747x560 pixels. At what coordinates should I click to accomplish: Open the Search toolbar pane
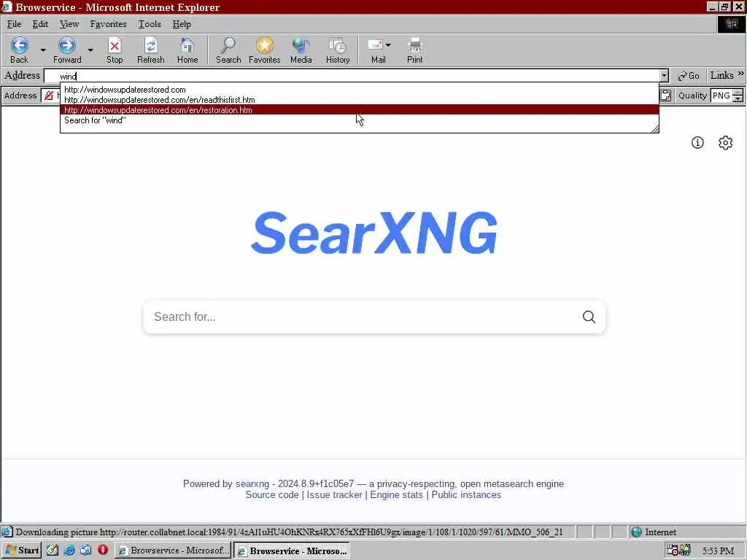[228, 50]
